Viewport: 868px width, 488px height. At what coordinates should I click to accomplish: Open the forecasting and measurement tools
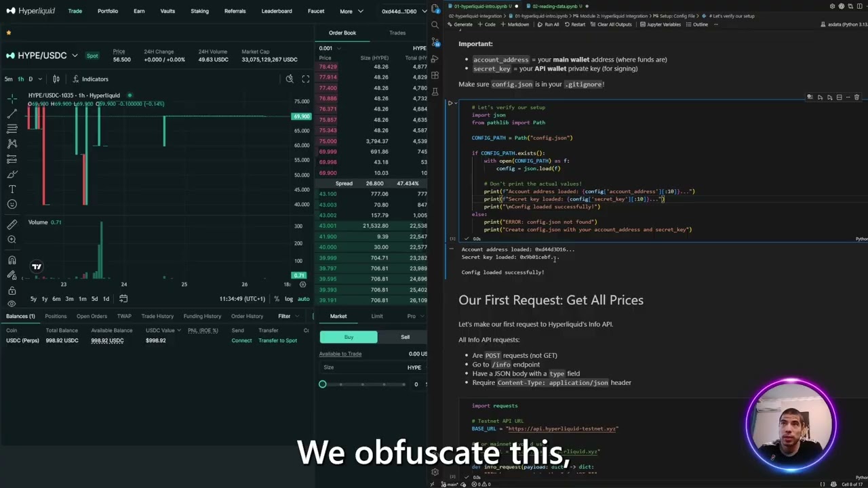click(12, 159)
